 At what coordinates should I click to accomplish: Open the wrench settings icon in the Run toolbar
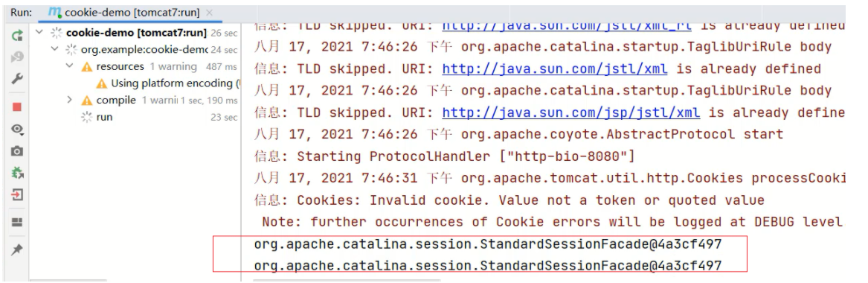point(17,79)
